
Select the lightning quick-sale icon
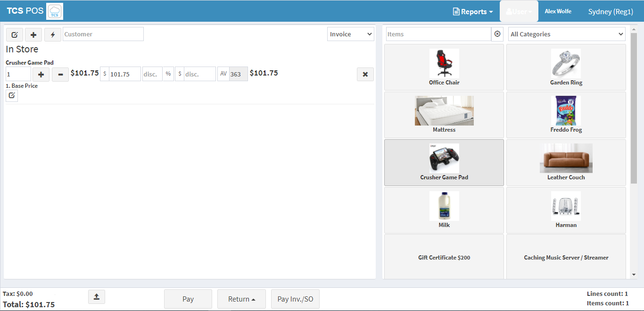click(x=52, y=34)
